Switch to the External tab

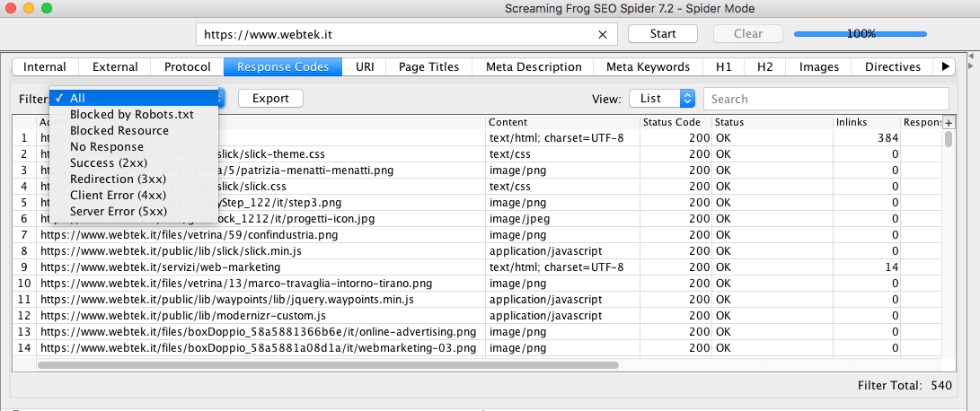pos(115,66)
